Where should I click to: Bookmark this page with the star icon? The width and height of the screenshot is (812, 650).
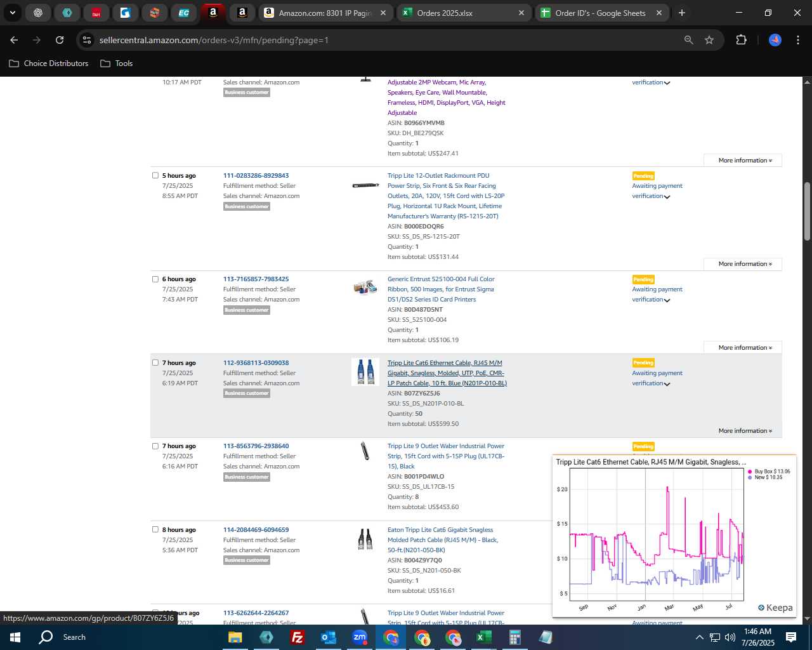point(709,40)
